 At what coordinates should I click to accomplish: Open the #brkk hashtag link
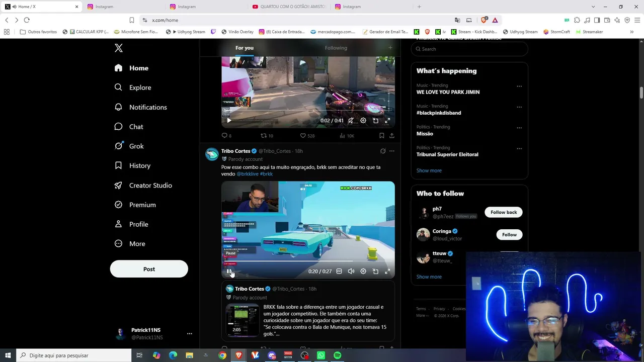click(266, 174)
